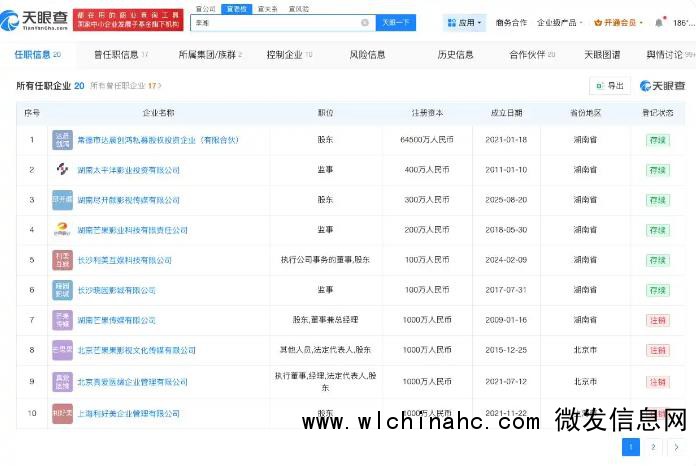Click the date 2021-01-18 in row 1
Screen dimensions: 696x466
pos(506,140)
